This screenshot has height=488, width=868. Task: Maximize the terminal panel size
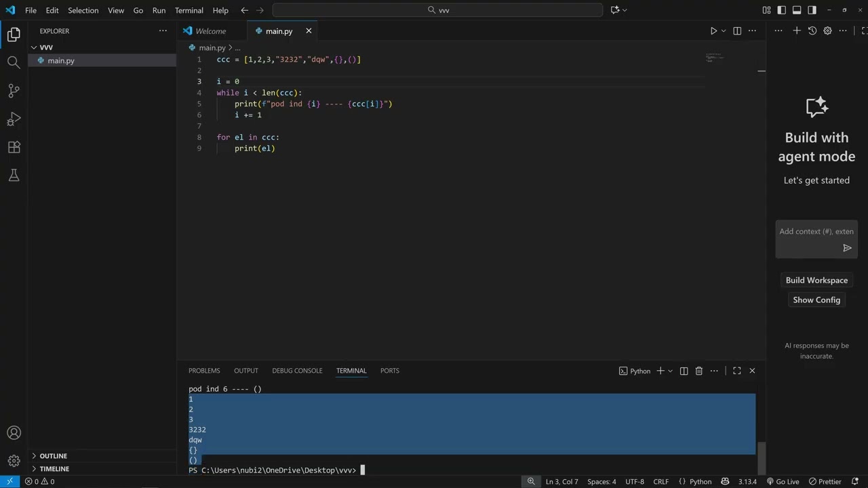(736, 371)
